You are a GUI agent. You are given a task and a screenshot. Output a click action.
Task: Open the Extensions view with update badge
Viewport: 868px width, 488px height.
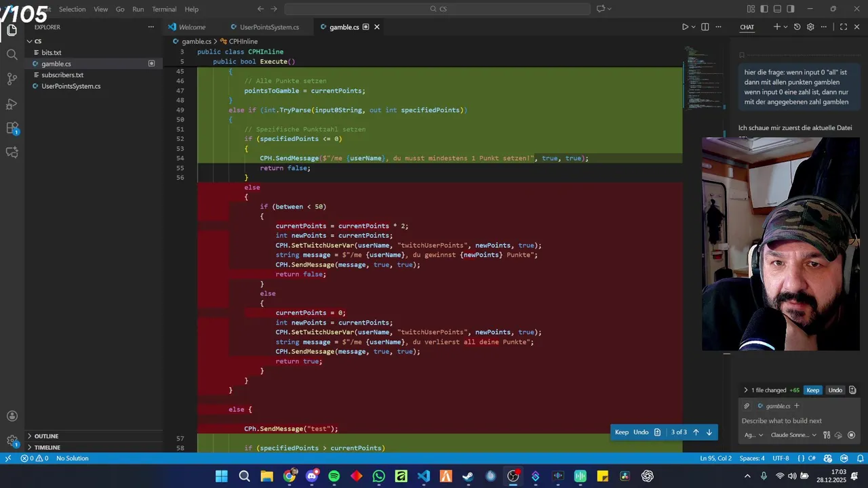[x=12, y=128]
